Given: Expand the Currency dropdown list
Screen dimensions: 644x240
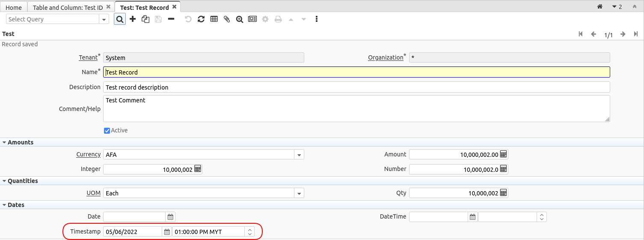Looking at the screenshot, I should [x=299, y=155].
